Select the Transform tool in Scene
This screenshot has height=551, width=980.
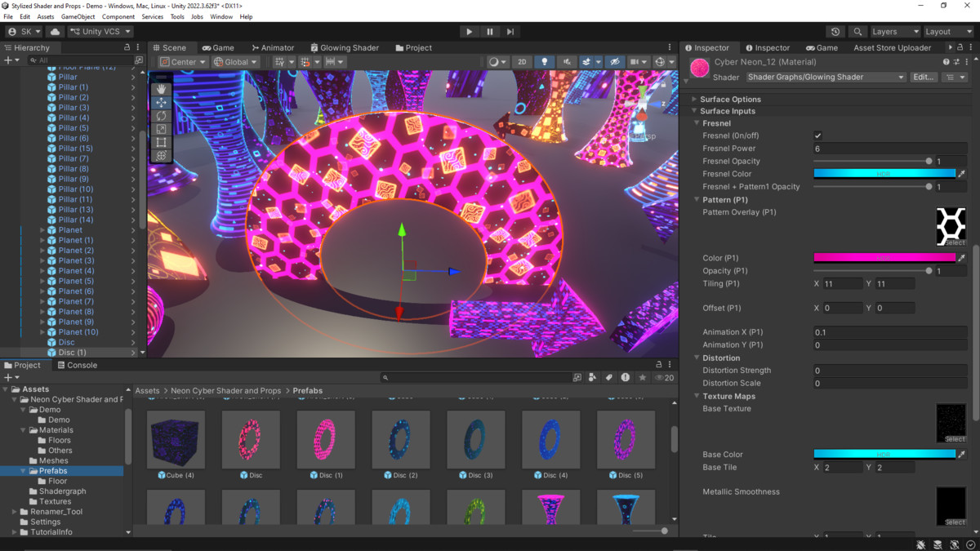162,155
